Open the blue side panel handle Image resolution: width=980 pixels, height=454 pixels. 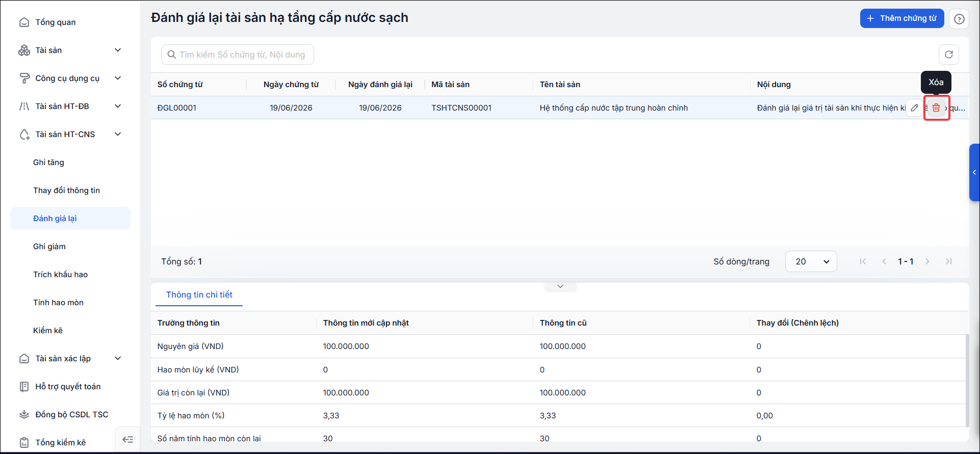click(x=974, y=172)
